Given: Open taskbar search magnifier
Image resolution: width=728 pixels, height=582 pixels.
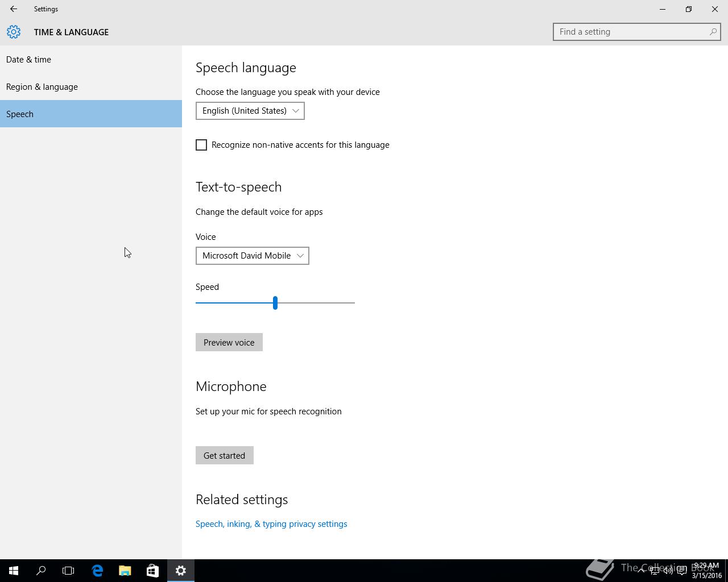Looking at the screenshot, I should point(41,571).
